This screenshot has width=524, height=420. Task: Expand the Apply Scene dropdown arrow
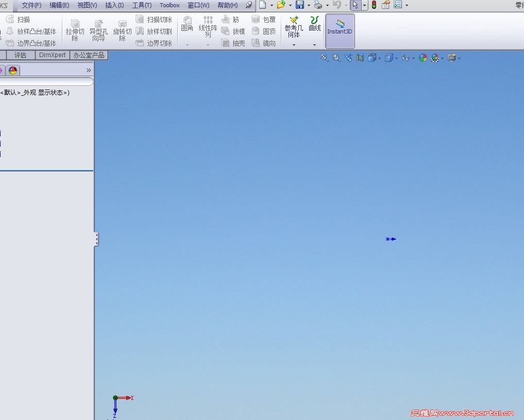coord(442,59)
